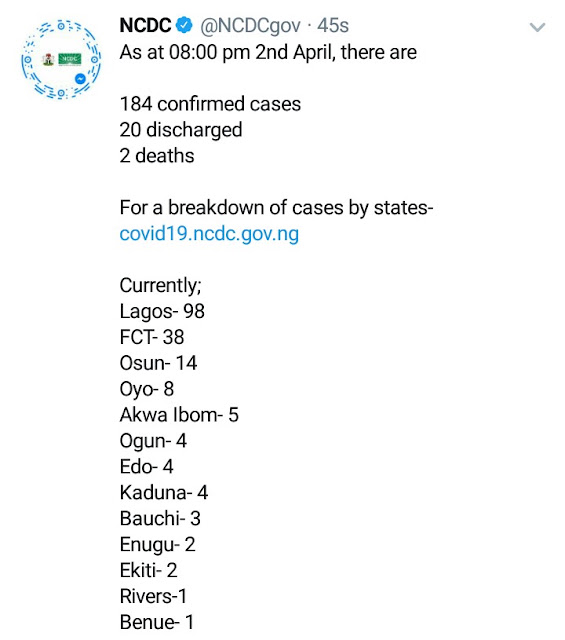Click the 'For a breakdown of cases' text
The image size is (565, 640).
(x=231, y=207)
